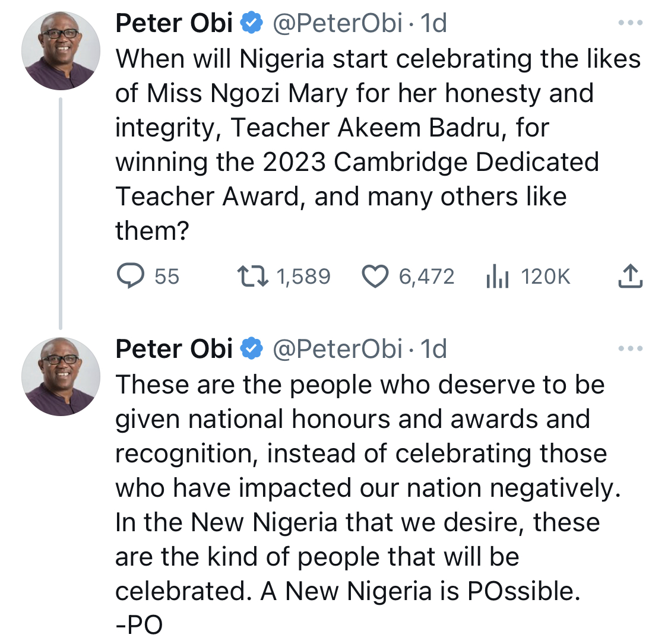The height and width of the screenshot is (644, 668).
Task: View analytics icon showing 120K views
Action: tap(497, 276)
